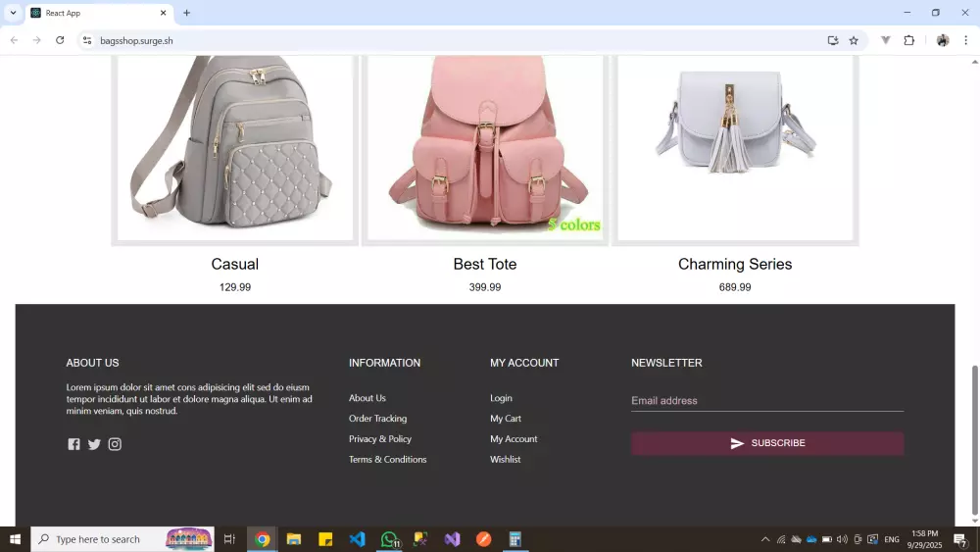Open the battery status icon
Viewport: 980px width, 552px height.
pyautogui.click(x=827, y=539)
